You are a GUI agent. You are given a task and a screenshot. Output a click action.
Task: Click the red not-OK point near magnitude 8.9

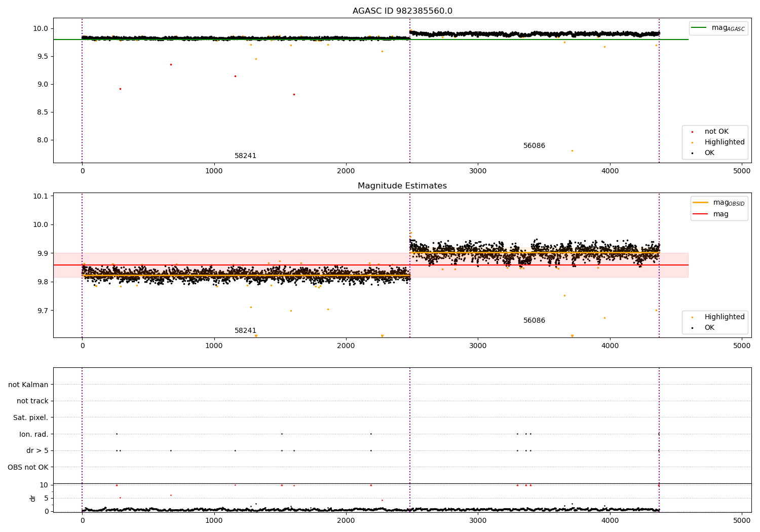coord(120,89)
